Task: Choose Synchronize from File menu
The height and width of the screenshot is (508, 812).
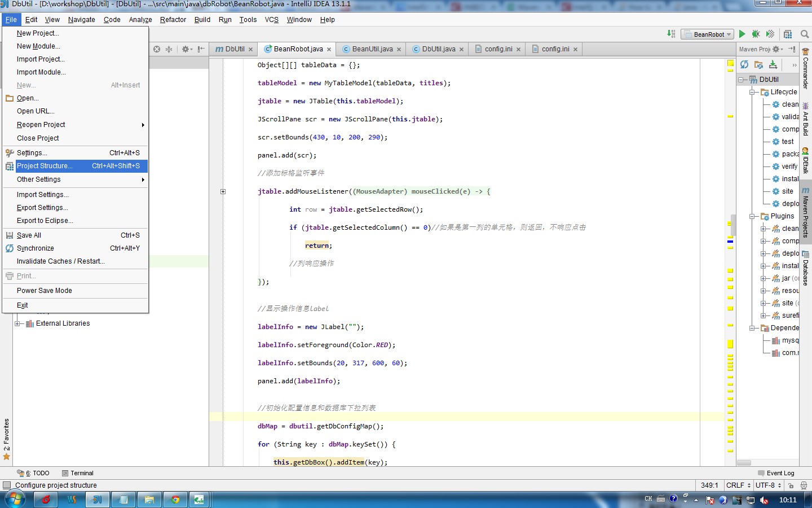Action: coord(75,248)
